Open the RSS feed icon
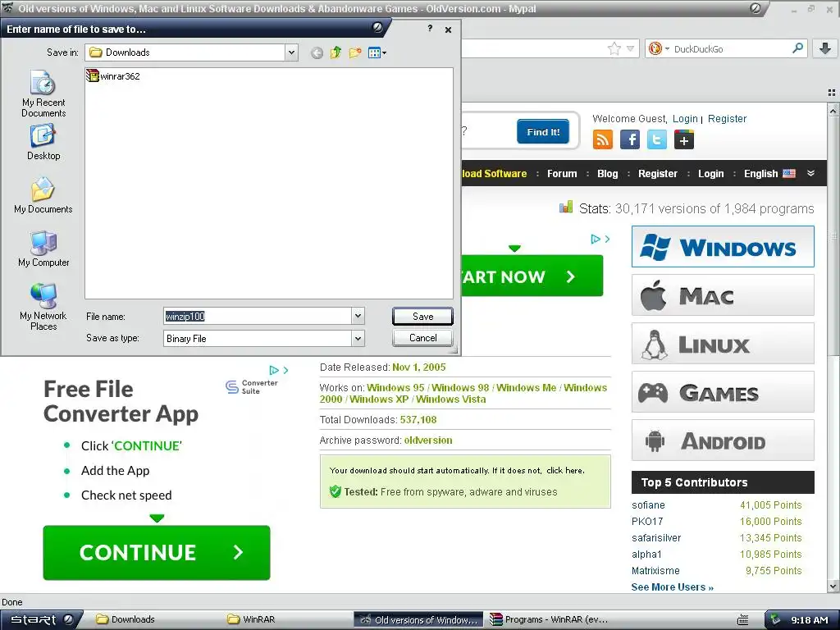840x630 pixels. coord(603,139)
